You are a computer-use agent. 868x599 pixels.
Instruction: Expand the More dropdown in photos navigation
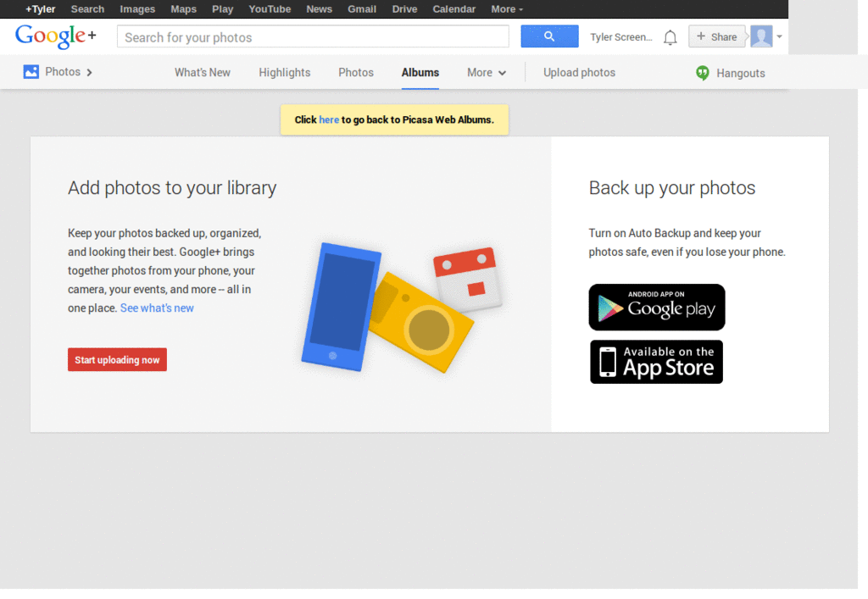(x=486, y=73)
